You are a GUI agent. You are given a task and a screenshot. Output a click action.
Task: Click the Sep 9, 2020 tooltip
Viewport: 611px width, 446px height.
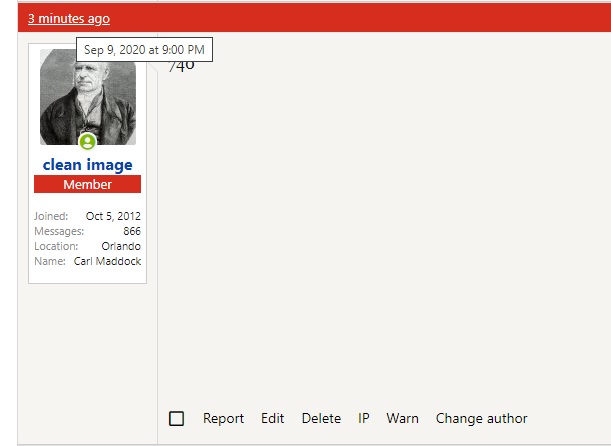click(144, 50)
